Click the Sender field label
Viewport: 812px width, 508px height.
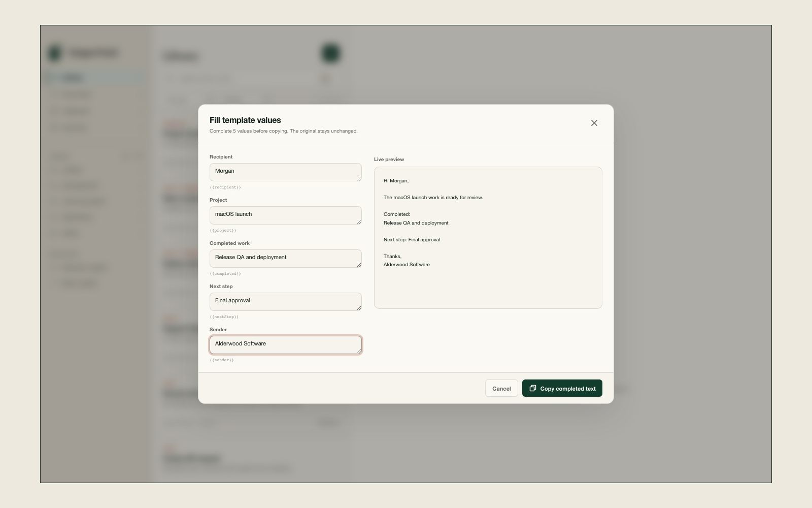[x=218, y=330]
